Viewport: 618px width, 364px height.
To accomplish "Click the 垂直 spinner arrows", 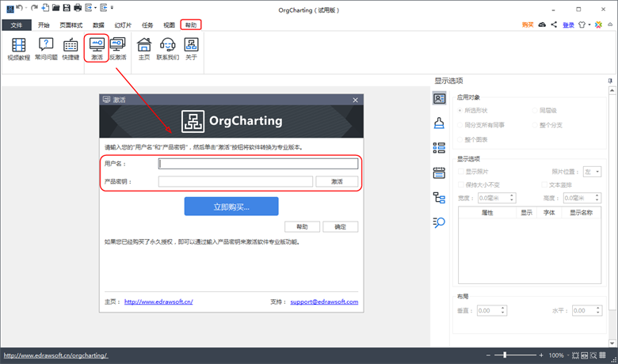I will click(503, 310).
